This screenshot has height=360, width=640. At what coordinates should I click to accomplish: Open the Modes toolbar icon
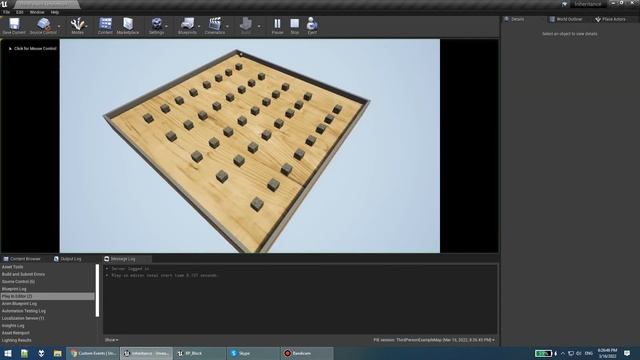pyautogui.click(x=78, y=26)
